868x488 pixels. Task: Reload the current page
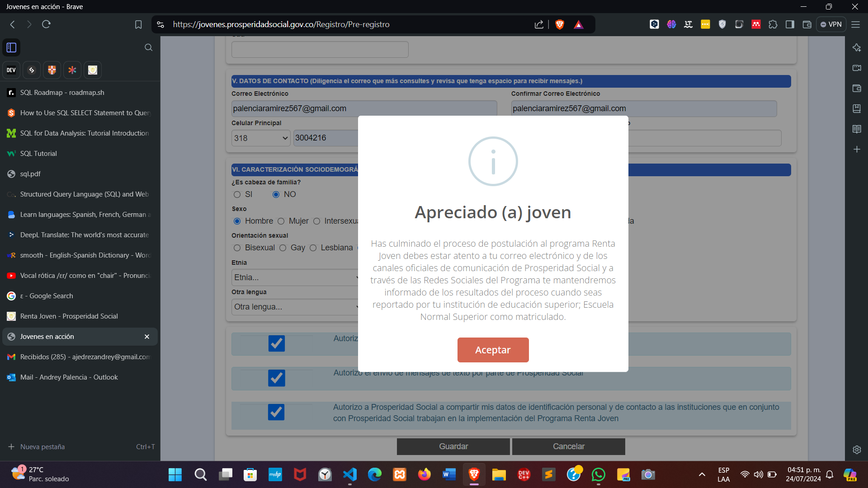(x=46, y=24)
